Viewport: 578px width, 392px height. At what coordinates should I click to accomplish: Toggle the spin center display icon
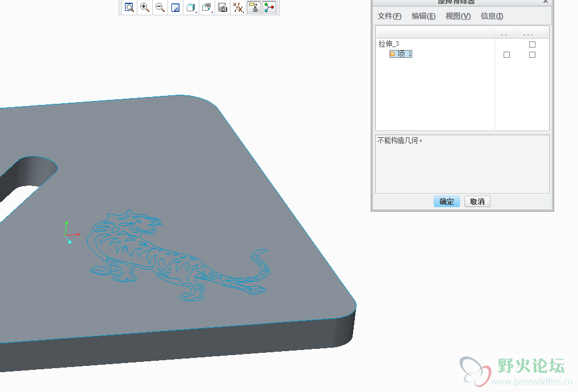tap(269, 7)
